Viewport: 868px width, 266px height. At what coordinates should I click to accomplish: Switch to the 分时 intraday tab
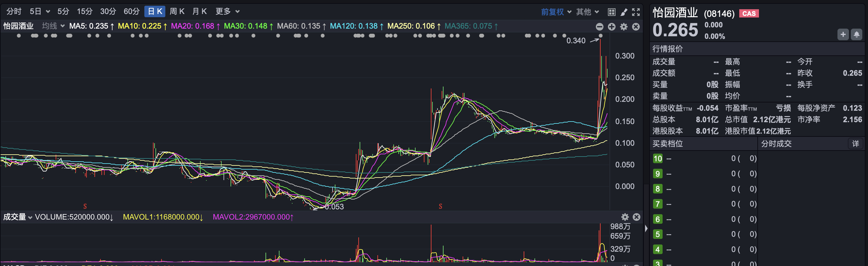click(x=14, y=11)
